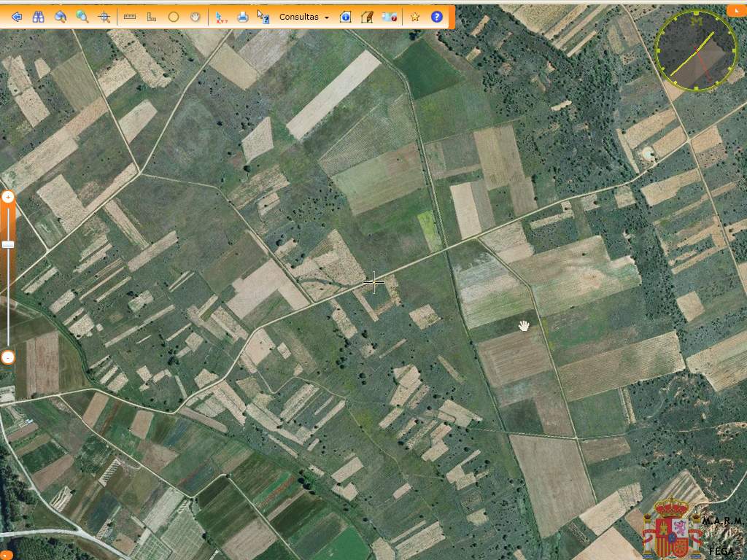Image resolution: width=747 pixels, height=560 pixels.
Task: Click the back arrow navigation icon
Action: pos(17,17)
